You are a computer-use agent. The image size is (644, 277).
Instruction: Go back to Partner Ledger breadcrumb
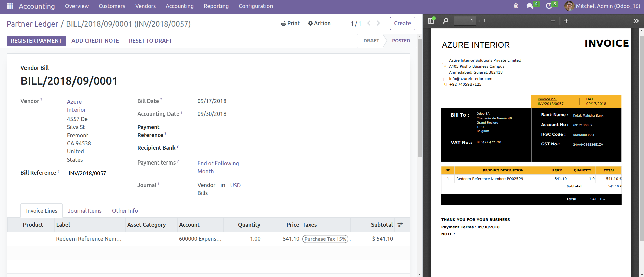33,24
